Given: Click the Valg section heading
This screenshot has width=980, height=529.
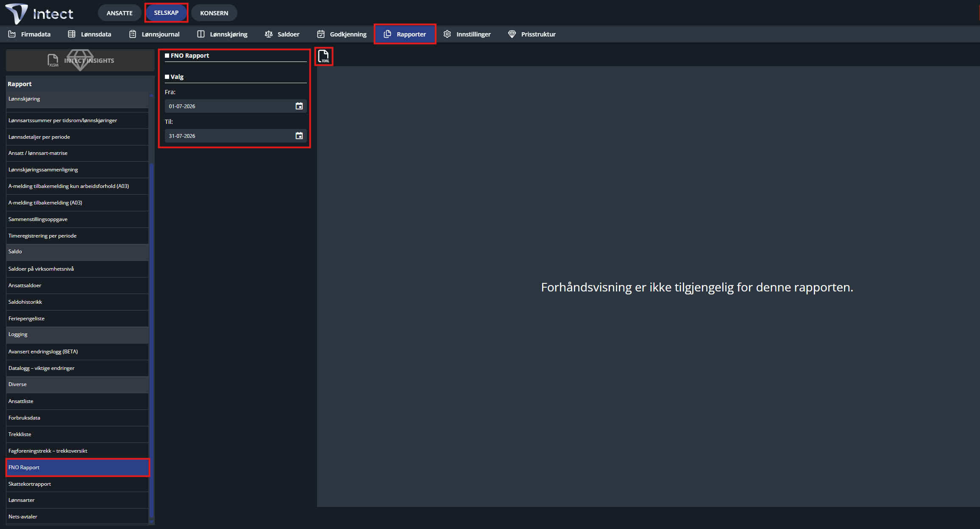Looking at the screenshot, I should [177, 77].
